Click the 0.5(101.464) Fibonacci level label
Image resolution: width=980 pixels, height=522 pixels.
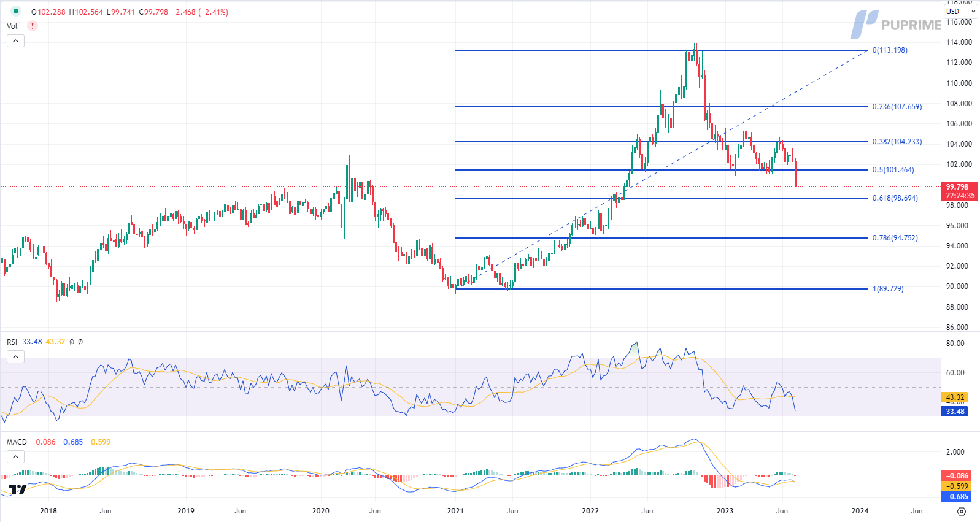click(893, 170)
